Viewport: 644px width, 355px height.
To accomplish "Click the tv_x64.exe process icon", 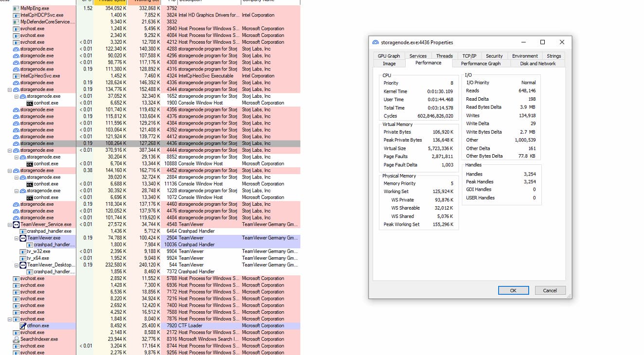I will click(x=23, y=258).
